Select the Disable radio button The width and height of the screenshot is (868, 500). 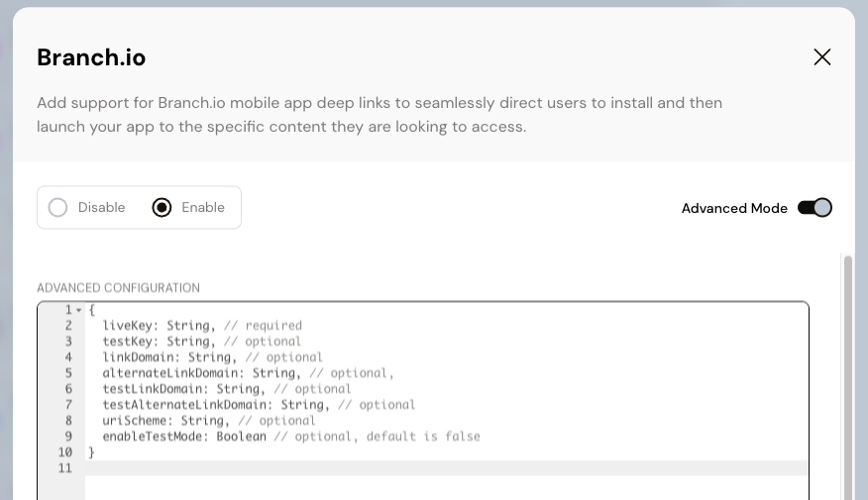(x=57, y=207)
